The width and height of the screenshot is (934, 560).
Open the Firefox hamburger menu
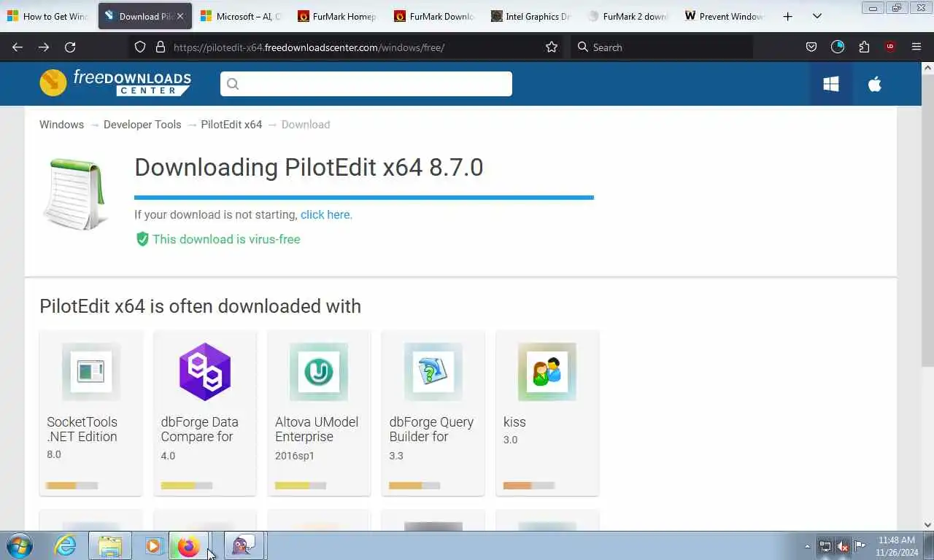point(916,47)
